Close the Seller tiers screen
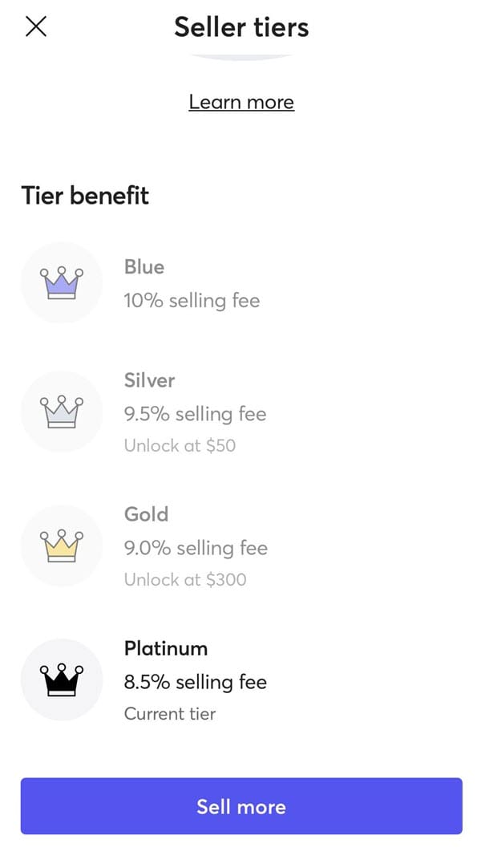 click(36, 26)
